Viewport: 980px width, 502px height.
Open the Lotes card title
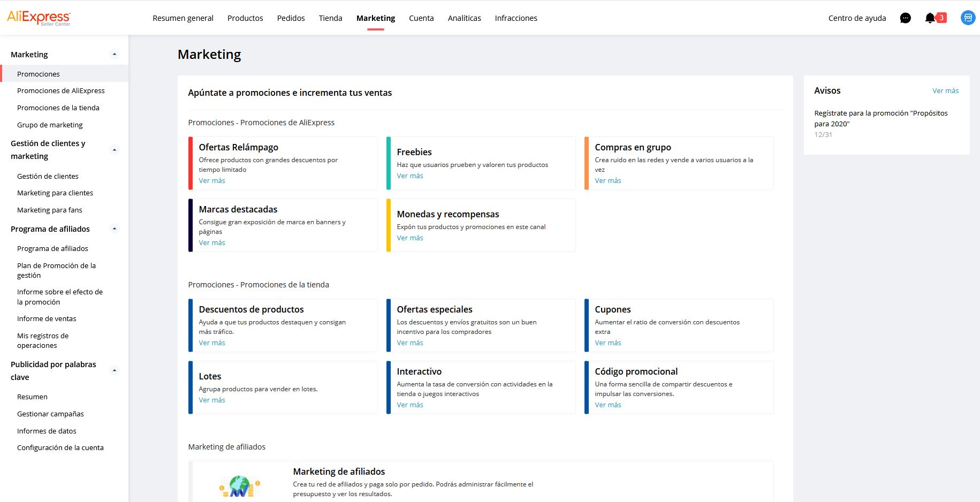coord(210,376)
